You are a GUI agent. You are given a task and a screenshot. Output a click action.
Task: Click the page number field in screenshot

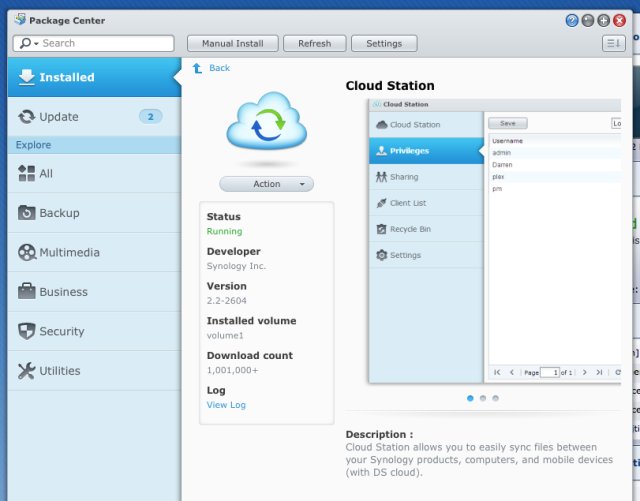tap(549, 372)
